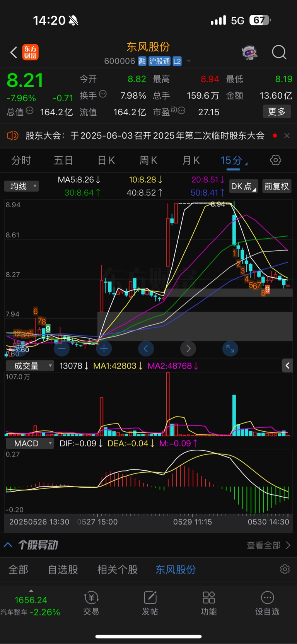Switch to the 五日 tab

click(63, 161)
